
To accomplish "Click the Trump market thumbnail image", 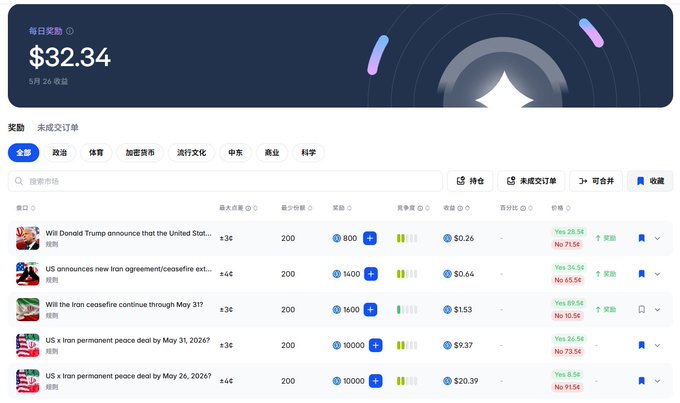I will coord(28,238).
